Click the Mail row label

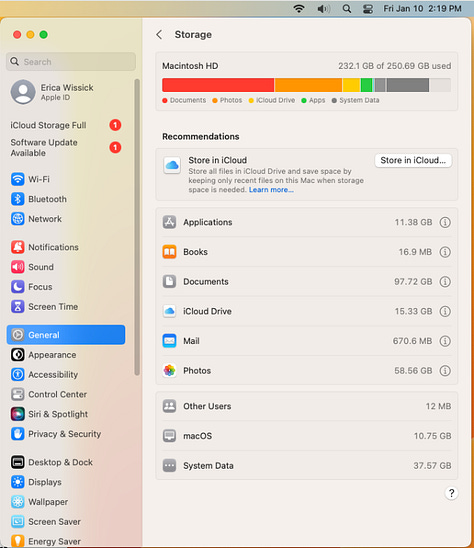(191, 341)
